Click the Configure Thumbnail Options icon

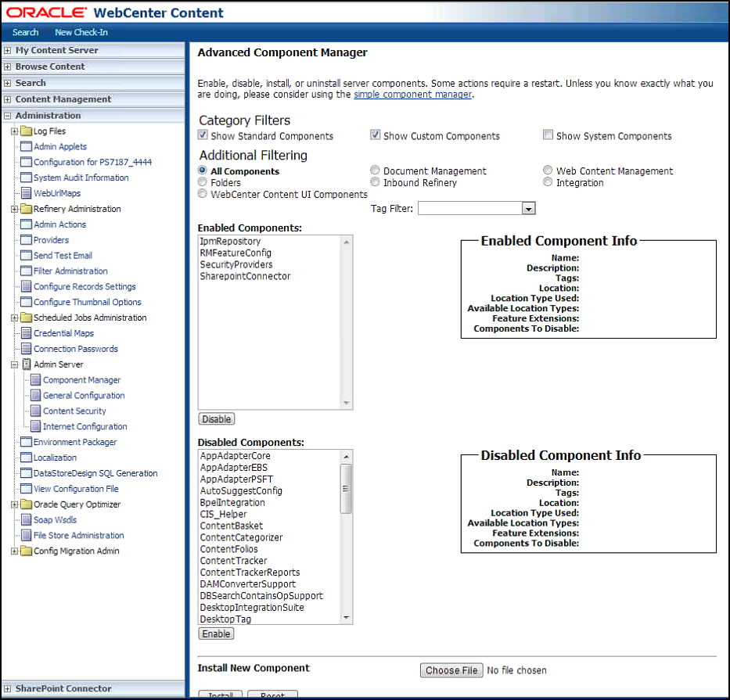point(27,302)
